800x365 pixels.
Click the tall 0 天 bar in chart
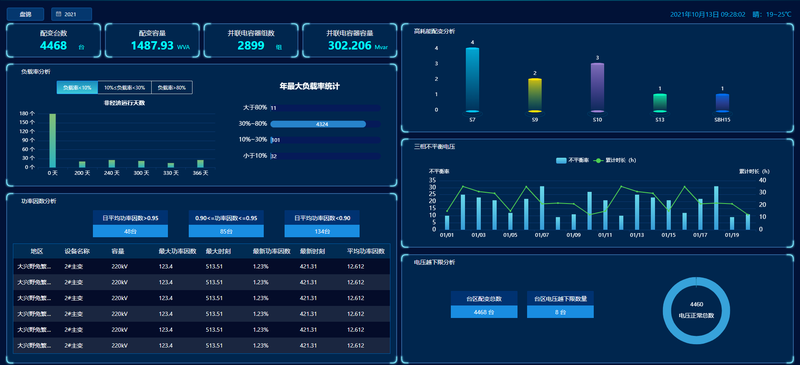(53, 140)
